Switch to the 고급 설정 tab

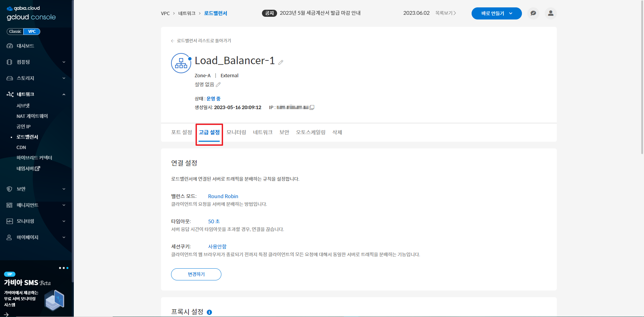pyautogui.click(x=209, y=132)
